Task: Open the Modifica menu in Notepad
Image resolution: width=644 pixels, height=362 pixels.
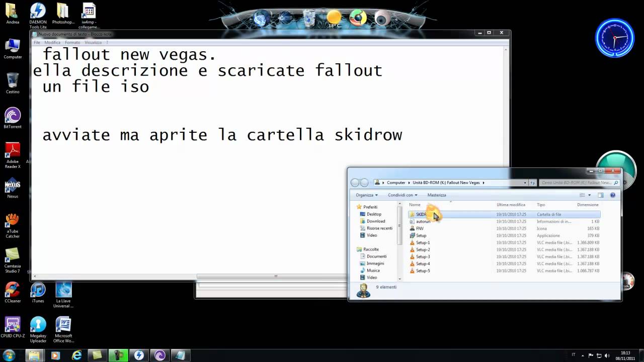Action: tap(52, 42)
